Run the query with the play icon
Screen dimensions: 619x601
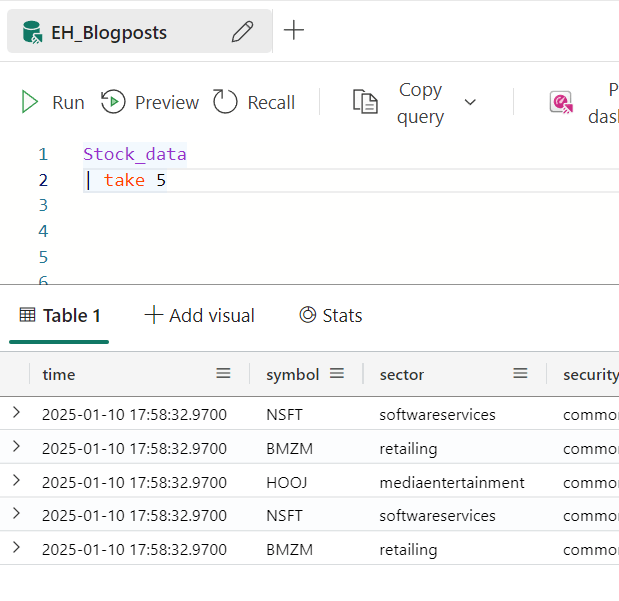tap(30, 102)
